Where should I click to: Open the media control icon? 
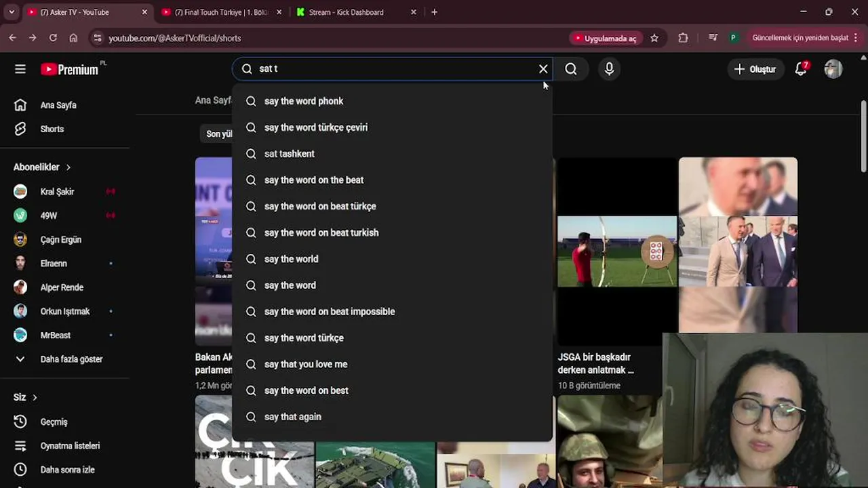[713, 38]
